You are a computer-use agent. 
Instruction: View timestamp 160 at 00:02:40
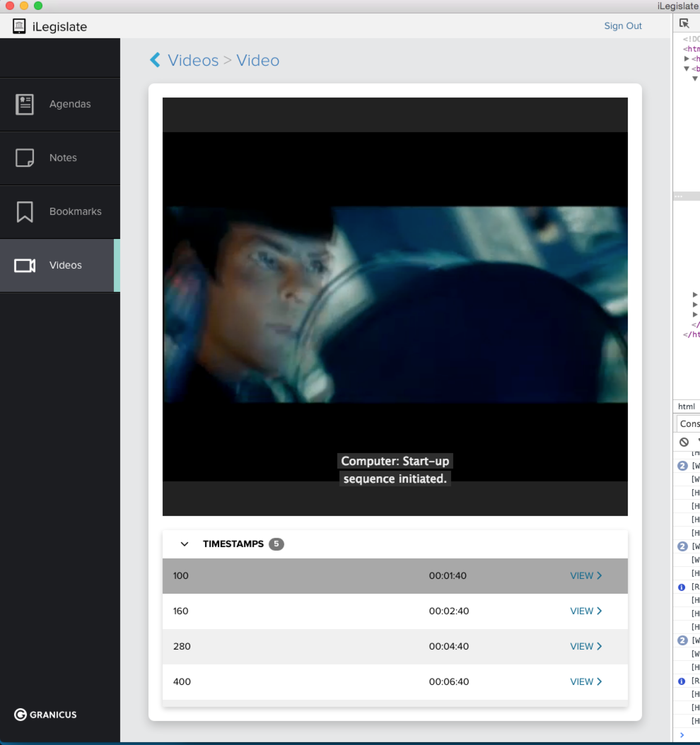[x=586, y=611]
